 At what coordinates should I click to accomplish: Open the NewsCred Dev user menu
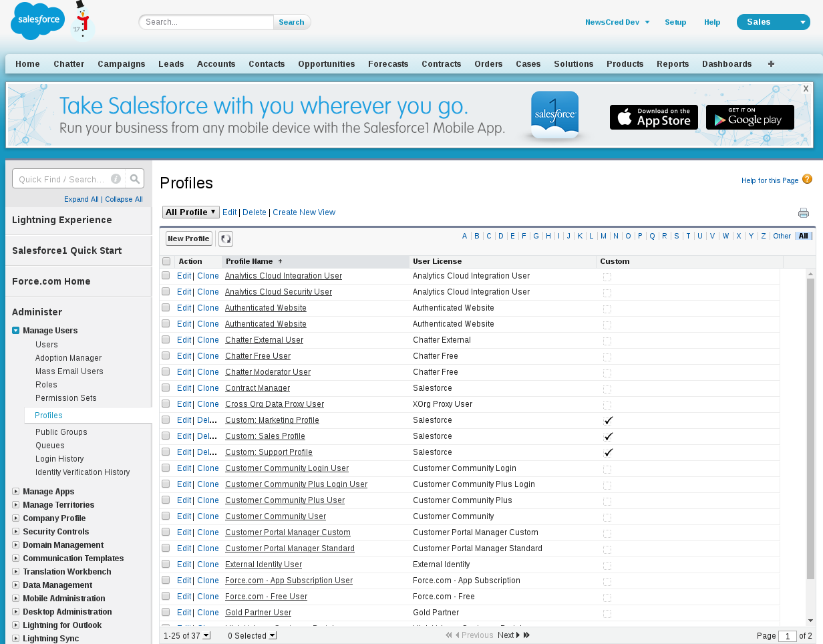[x=617, y=22]
